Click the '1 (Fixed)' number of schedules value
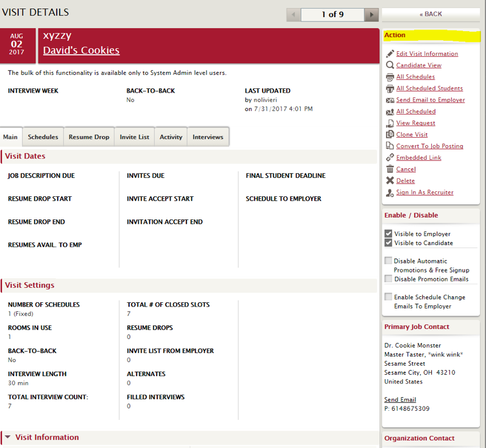 21,314
